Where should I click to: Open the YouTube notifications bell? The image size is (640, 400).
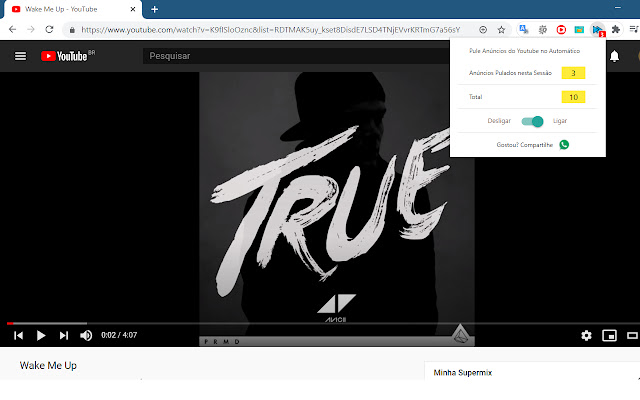point(614,56)
